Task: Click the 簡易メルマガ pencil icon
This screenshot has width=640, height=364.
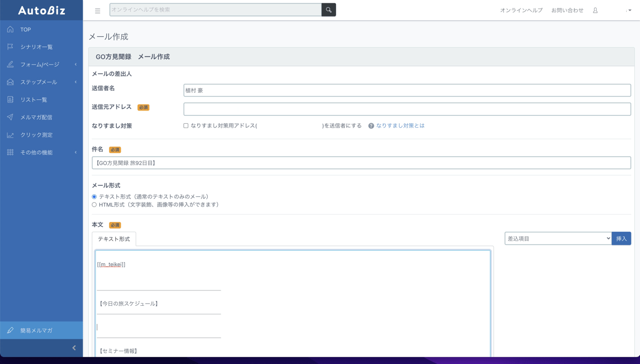Action: click(10, 330)
